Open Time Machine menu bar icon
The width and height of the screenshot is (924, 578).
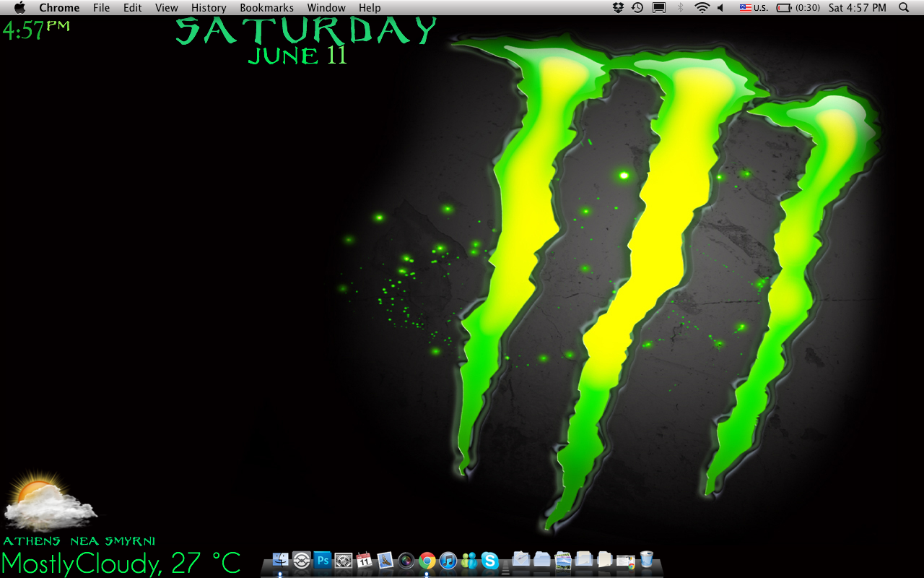point(637,7)
